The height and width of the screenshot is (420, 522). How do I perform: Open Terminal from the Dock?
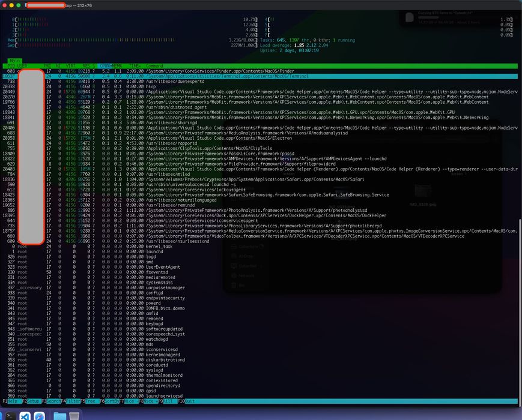coord(11,416)
